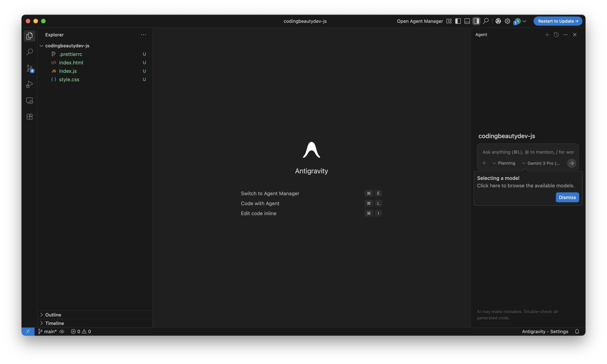
Task: Open the Run and Debug view
Action: 30,84
